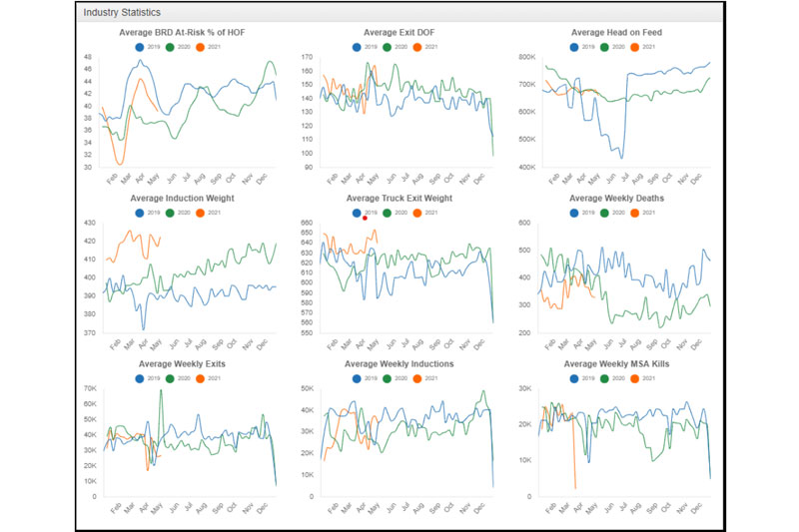Click the 170 axis label in Exit DOF
Screen dimensions: 799x532
coord(307,57)
